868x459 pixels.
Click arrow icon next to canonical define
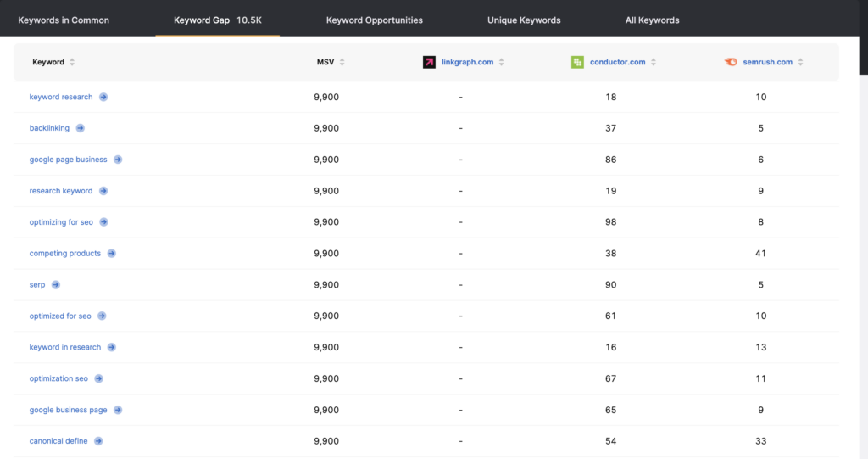pos(98,441)
